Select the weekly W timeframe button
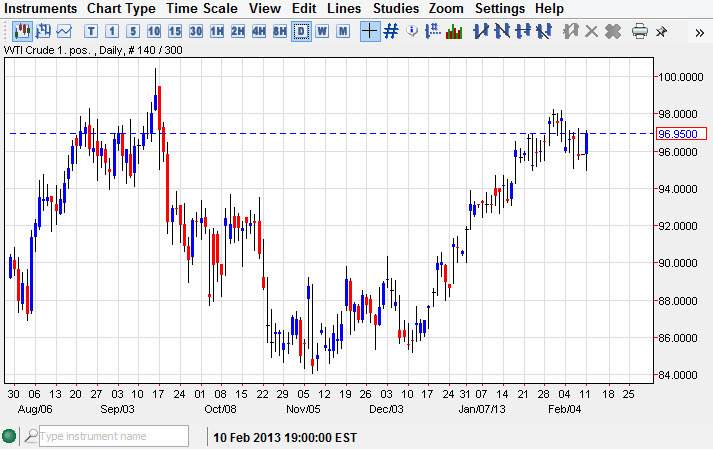 point(322,31)
